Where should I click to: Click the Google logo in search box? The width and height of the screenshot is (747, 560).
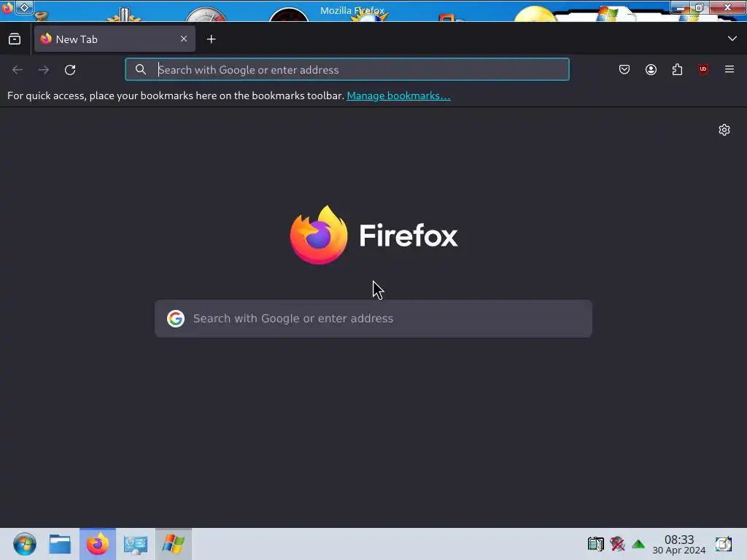coord(176,319)
